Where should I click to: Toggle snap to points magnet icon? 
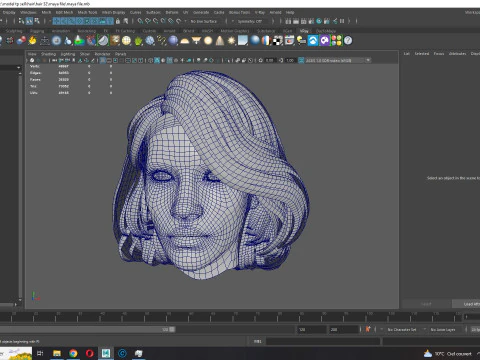[155, 21]
